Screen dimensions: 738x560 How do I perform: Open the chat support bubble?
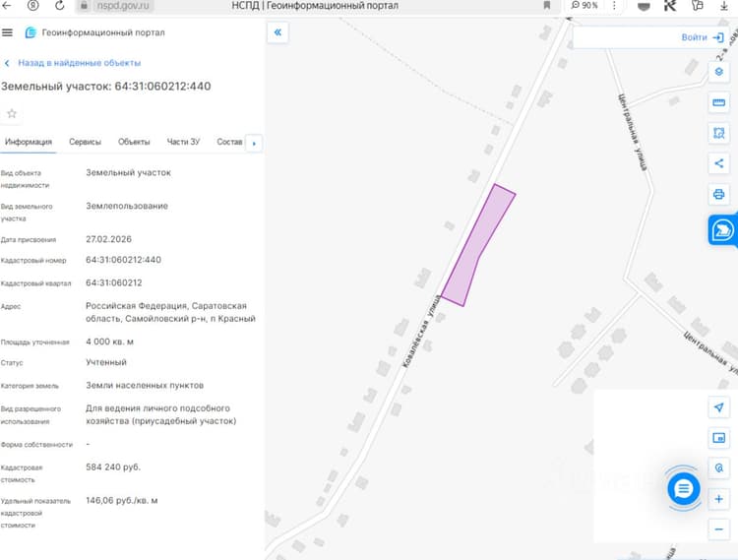(x=684, y=489)
